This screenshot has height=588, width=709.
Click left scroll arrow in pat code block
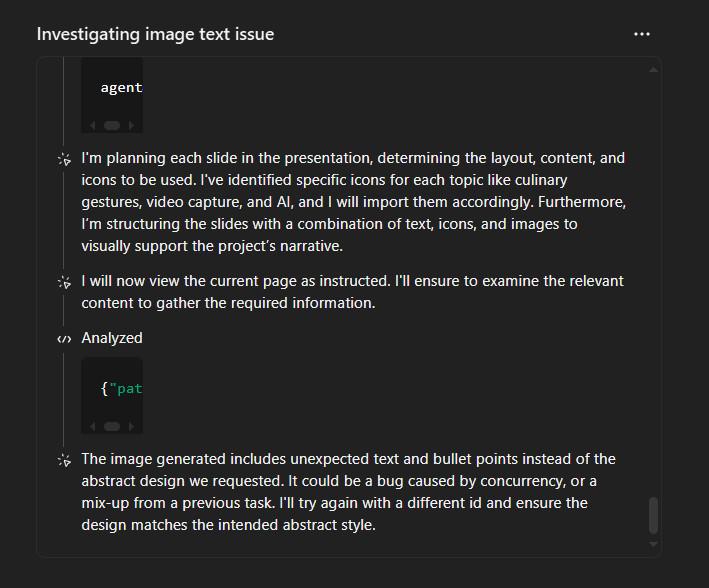[93, 427]
